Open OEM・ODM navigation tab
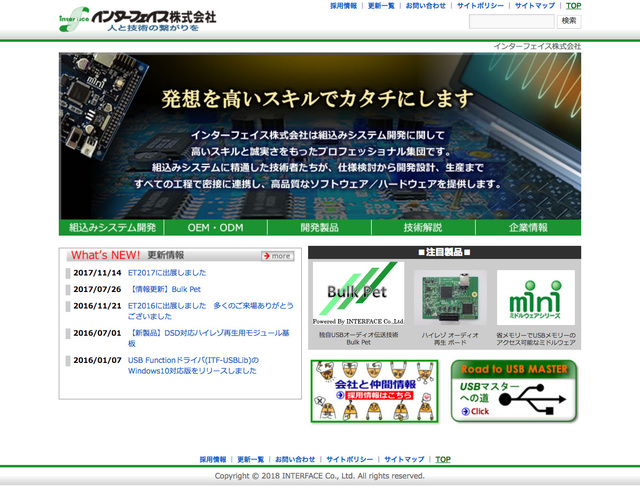640x497 pixels. pos(216,227)
